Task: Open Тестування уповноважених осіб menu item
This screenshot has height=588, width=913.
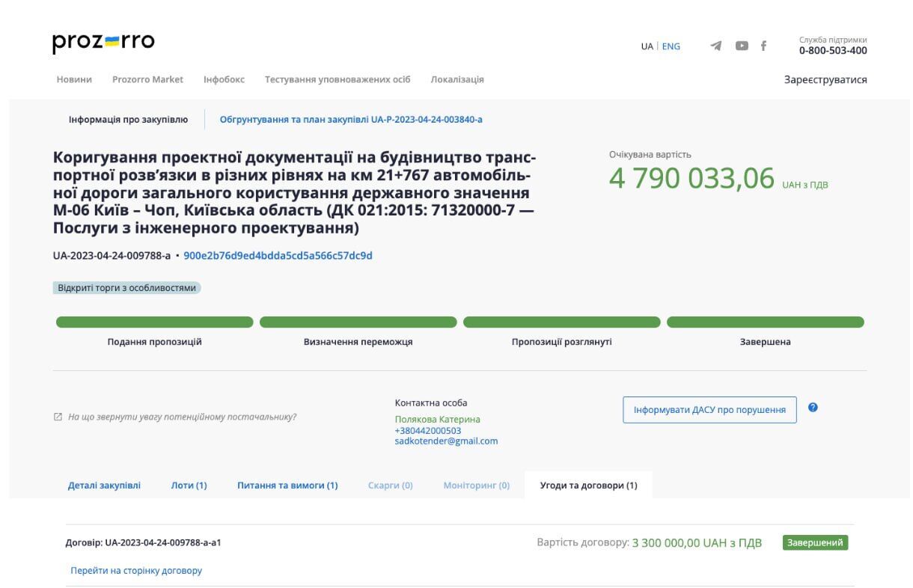Action: (338, 79)
